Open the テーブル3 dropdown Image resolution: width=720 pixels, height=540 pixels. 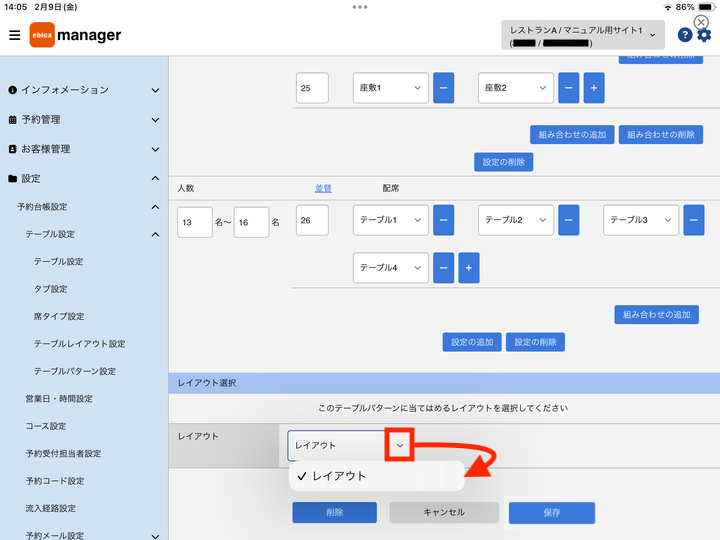tap(641, 220)
